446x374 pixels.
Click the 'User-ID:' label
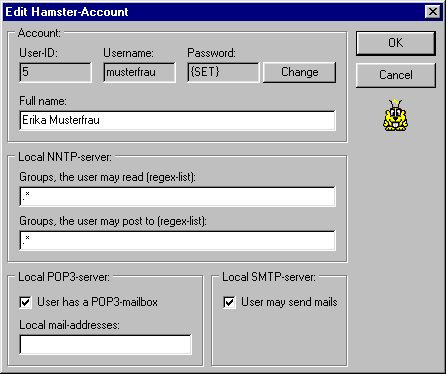(x=38, y=53)
